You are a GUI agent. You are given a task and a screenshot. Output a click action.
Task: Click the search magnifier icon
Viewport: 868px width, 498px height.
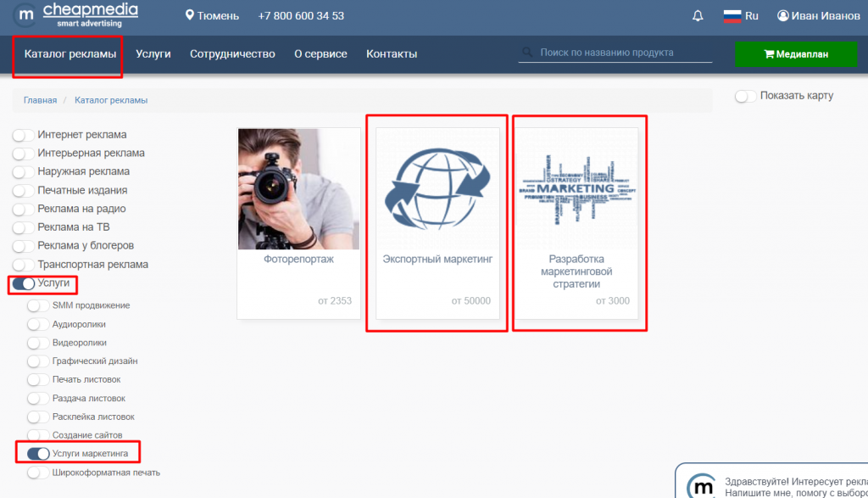click(x=527, y=53)
